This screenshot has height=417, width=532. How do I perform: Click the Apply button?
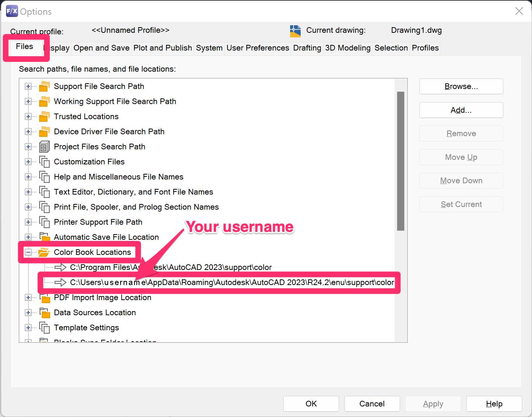[x=433, y=404]
